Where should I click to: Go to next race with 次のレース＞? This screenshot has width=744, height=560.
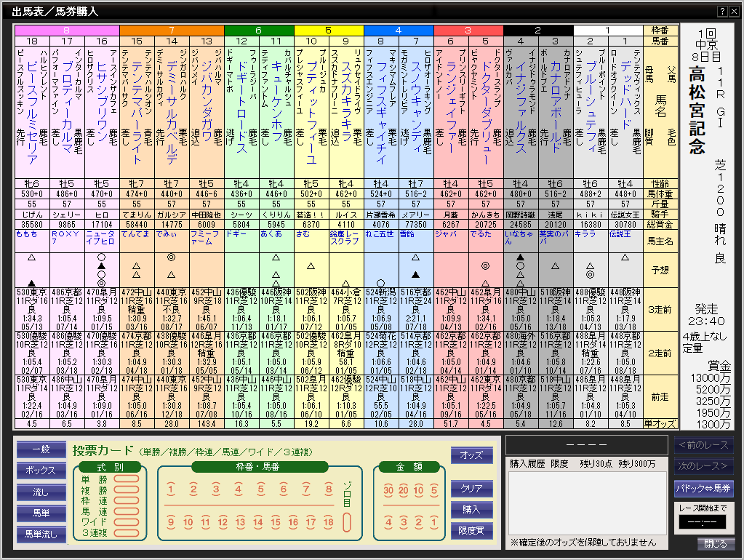(x=703, y=466)
